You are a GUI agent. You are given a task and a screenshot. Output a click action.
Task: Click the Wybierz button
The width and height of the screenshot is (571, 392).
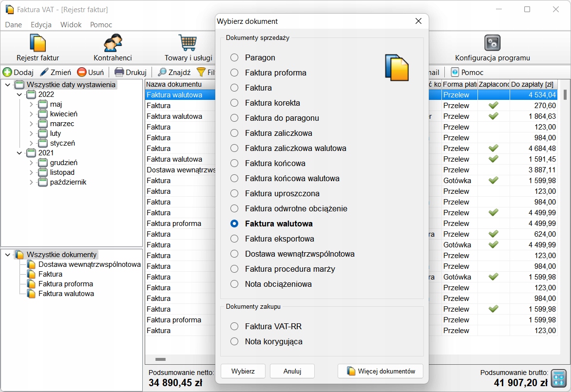pyautogui.click(x=243, y=371)
